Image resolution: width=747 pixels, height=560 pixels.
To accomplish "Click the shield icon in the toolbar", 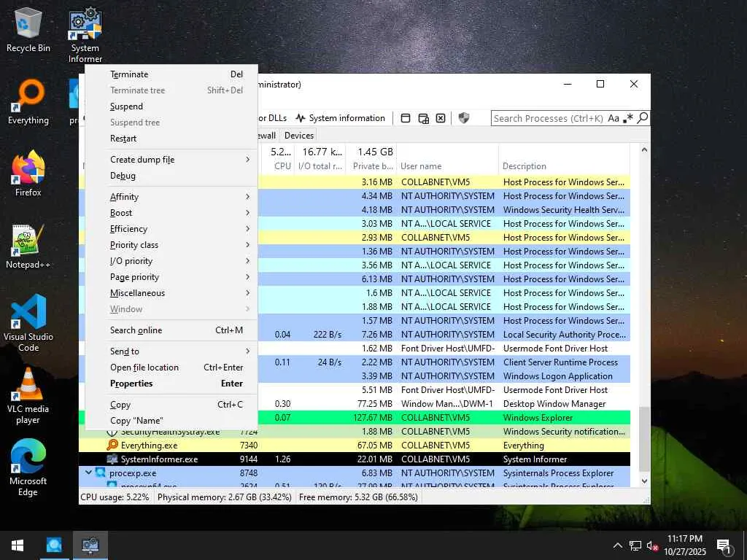I will tap(463, 117).
